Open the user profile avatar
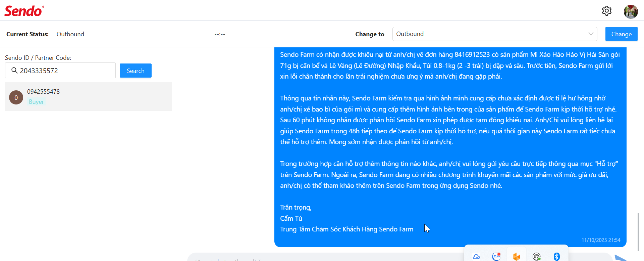This screenshot has height=261, width=644. point(631,11)
